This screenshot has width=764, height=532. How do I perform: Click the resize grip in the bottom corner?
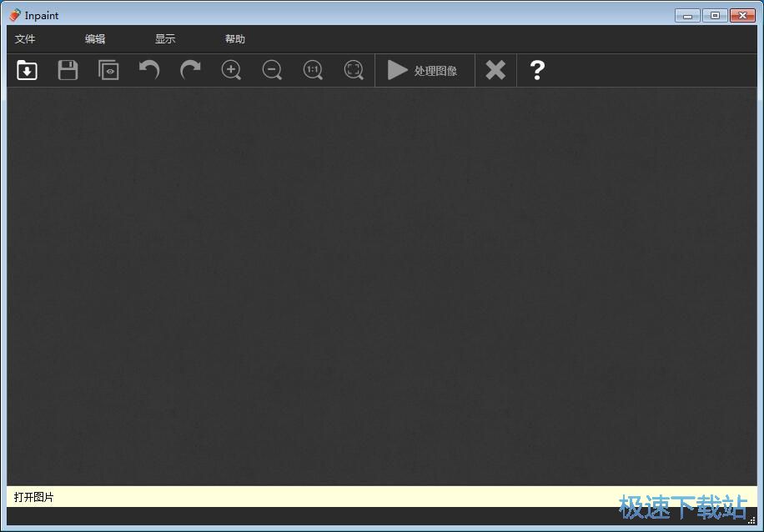(x=751, y=519)
